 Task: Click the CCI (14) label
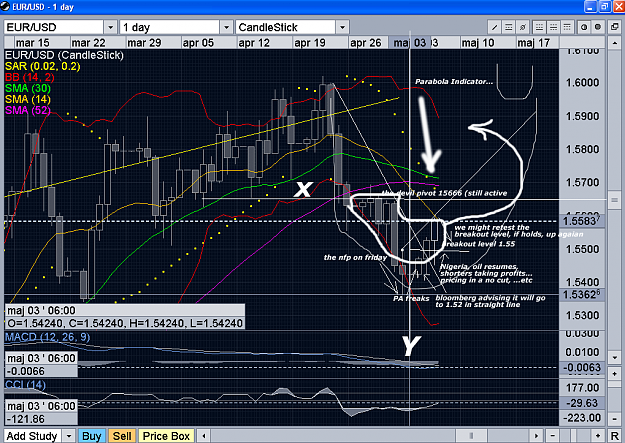(x=26, y=385)
